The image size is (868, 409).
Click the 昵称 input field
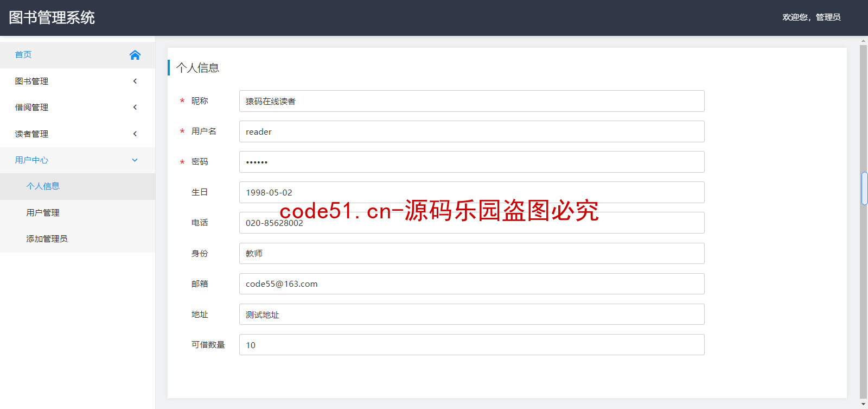point(471,101)
